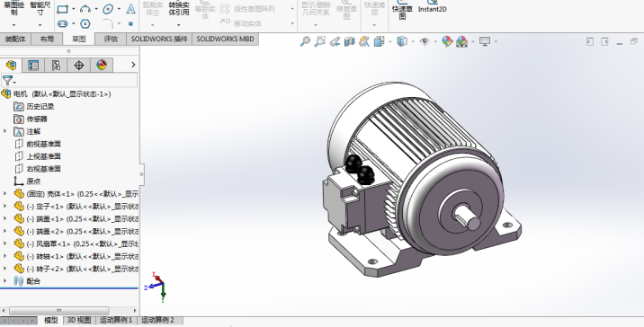Screen dimensions: 644x327
Task: Open slot tool dropdown arrow
Action: pos(74,23)
